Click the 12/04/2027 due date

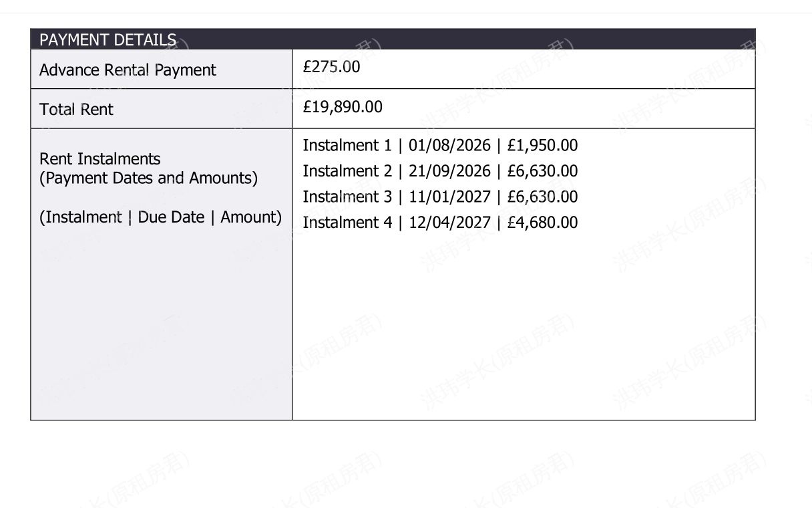[x=449, y=222]
